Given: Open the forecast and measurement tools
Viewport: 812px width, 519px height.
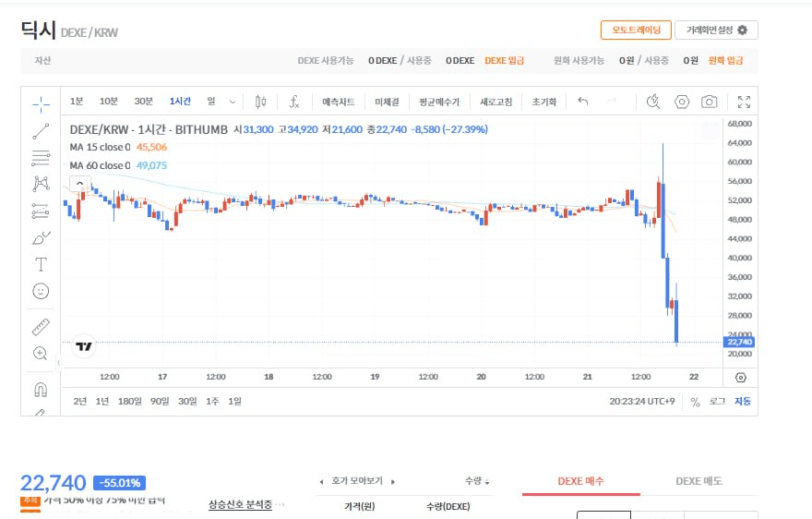Looking at the screenshot, I should pos(41,211).
